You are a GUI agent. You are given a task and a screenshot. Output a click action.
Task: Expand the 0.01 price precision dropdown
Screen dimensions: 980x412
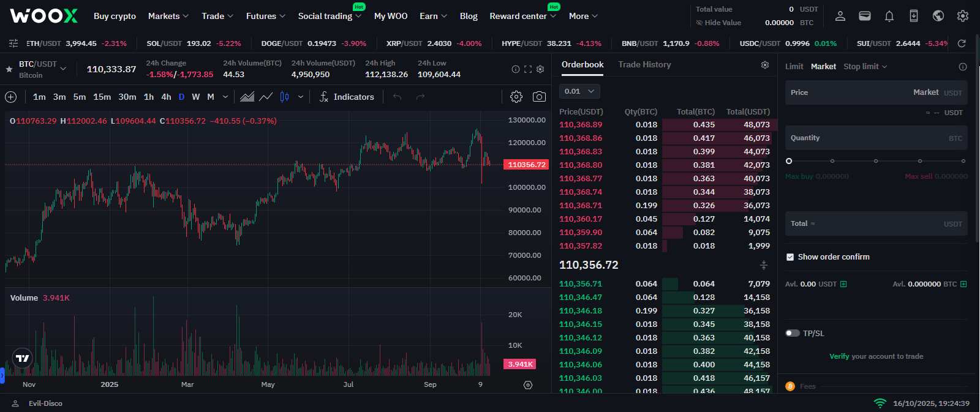pos(579,91)
